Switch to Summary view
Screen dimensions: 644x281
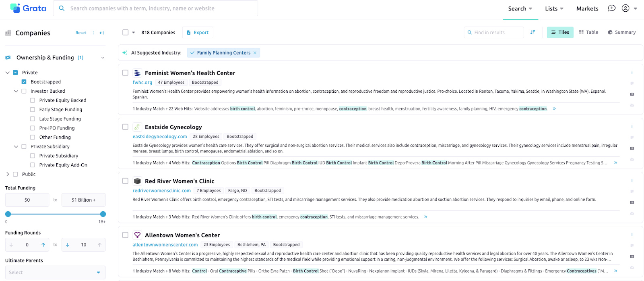tap(622, 32)
